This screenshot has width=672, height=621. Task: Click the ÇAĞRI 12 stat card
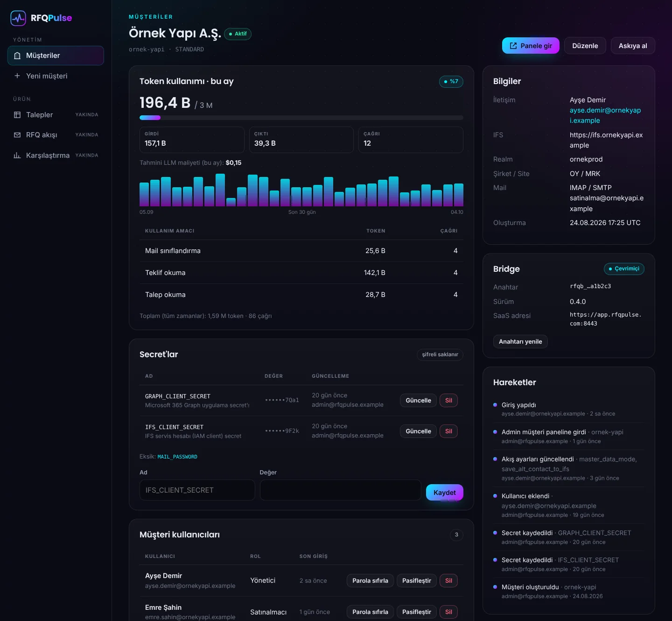411,140
